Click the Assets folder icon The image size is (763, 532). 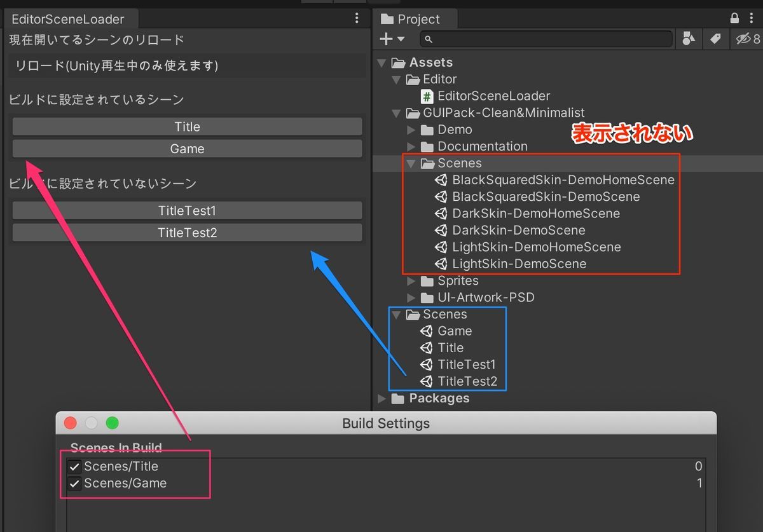[399, 62]
